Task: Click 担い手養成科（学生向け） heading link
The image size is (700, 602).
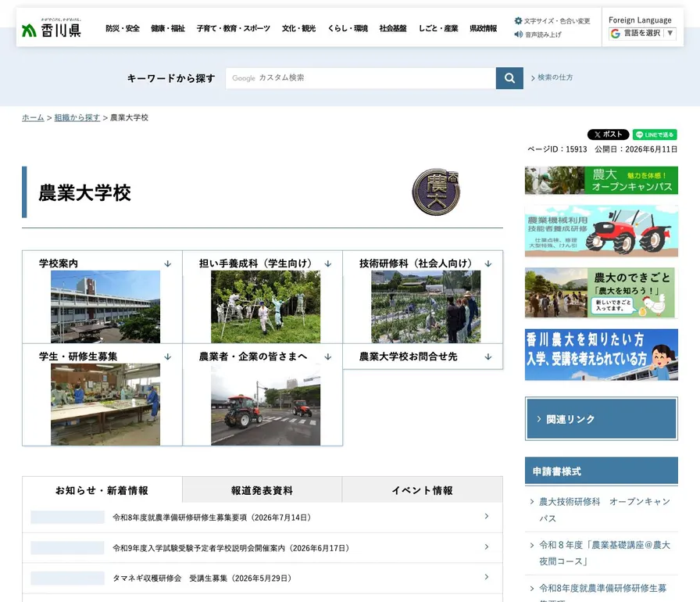Action: click(x=255, y=263)
